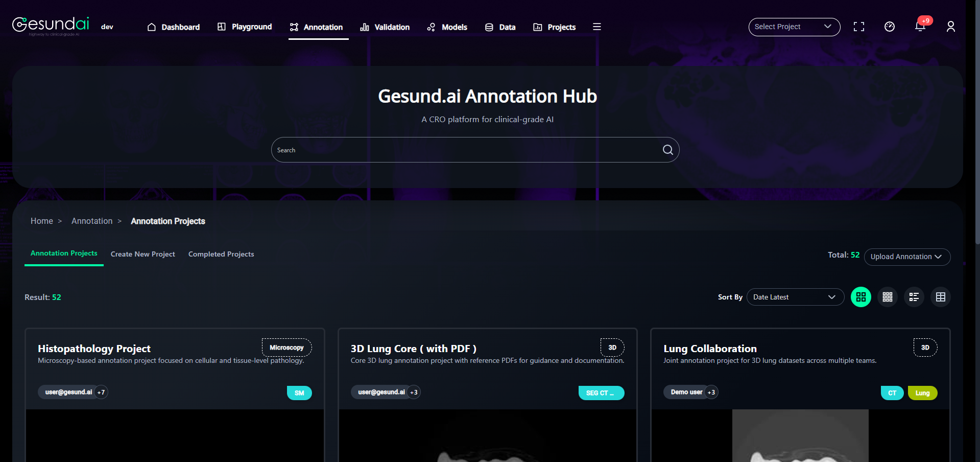The width and height of the screenshot is (980, 462).
Task: Toggle fullscreen mode icon
Action: point(859,27)
